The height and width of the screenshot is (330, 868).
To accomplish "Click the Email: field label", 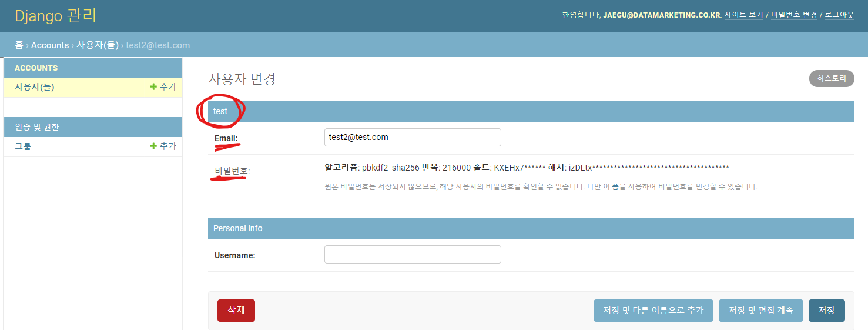I will point(226,138).
